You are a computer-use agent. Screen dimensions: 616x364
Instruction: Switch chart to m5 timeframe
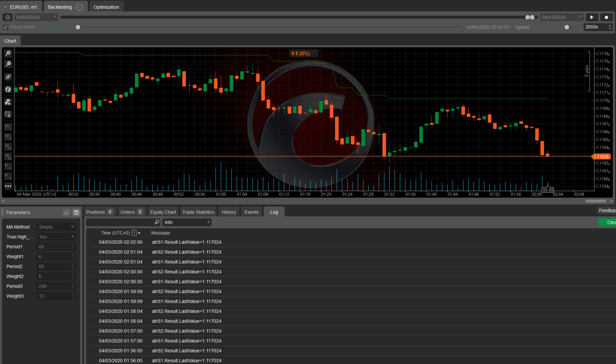8,137
